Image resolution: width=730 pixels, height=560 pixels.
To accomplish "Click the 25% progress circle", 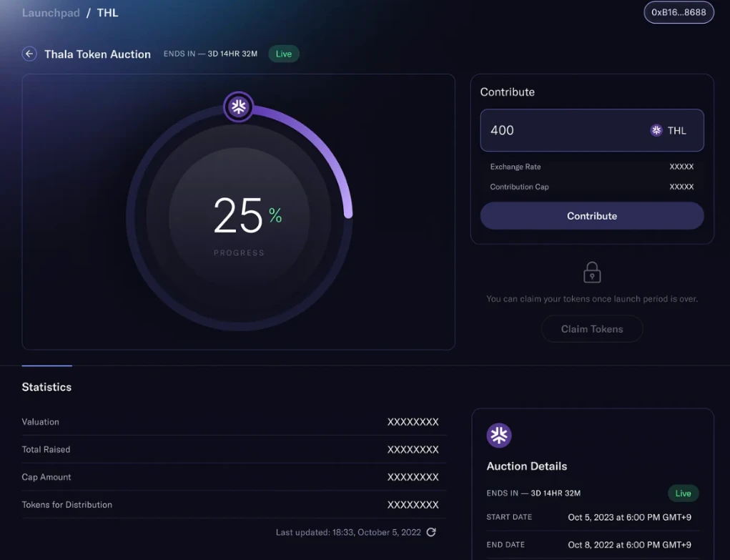I will point(239,217).
